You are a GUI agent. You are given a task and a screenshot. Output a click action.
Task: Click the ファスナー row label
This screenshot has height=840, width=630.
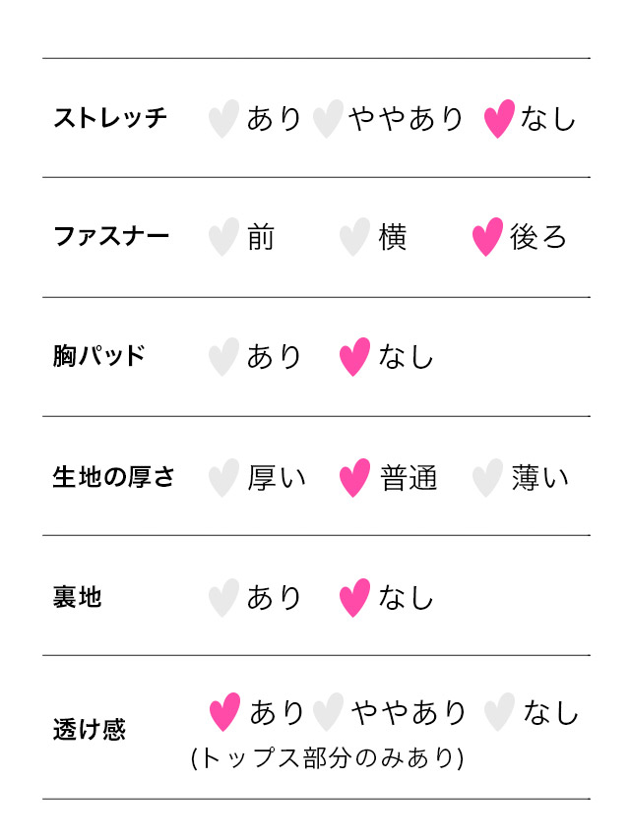[x=110, y=237]
